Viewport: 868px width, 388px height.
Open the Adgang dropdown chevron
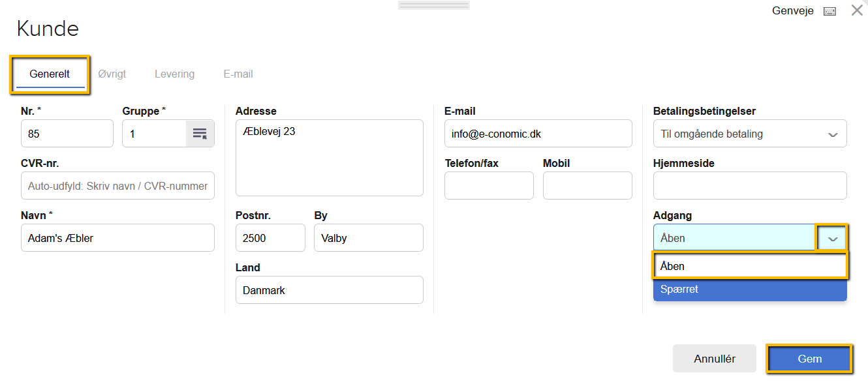833,237
